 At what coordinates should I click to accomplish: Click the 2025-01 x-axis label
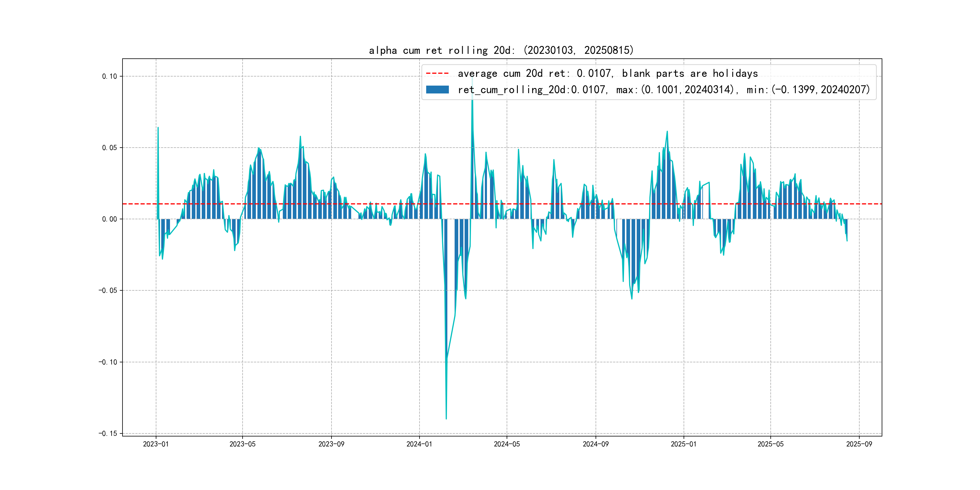[x=683, y=444]
